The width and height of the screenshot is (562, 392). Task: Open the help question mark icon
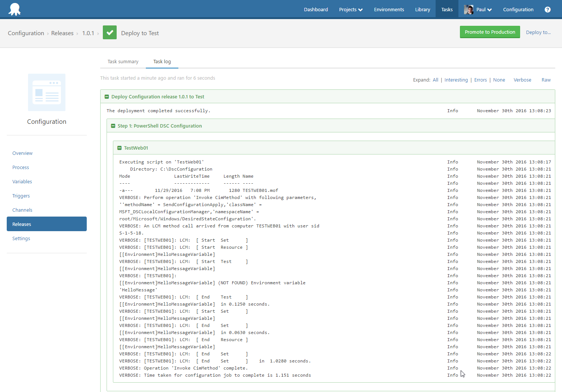[548, 9]
